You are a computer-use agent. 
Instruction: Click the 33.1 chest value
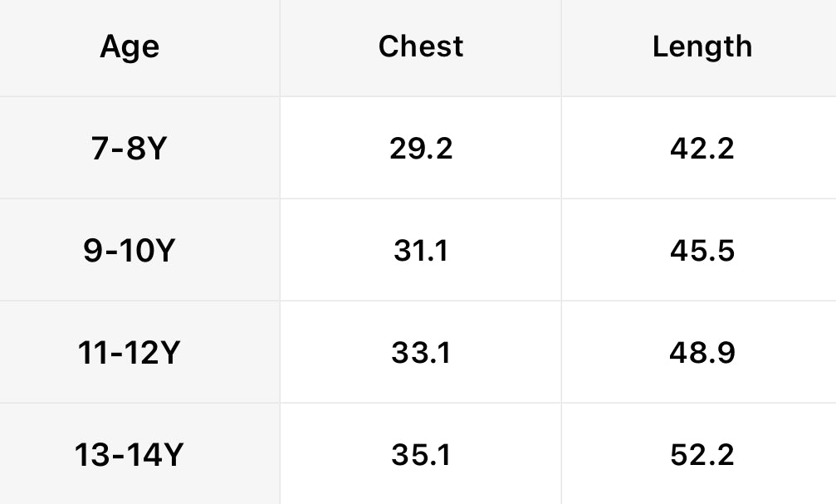pos(421,354)
